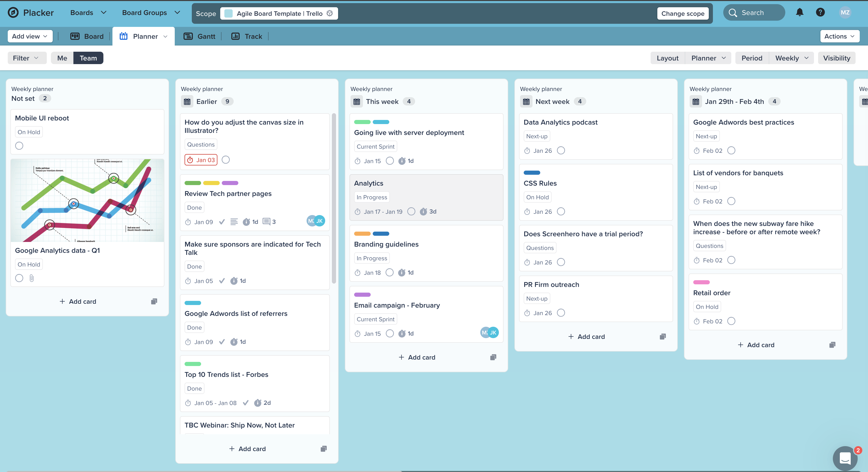Toggle completion circle on Analytics card

(411, 212)
